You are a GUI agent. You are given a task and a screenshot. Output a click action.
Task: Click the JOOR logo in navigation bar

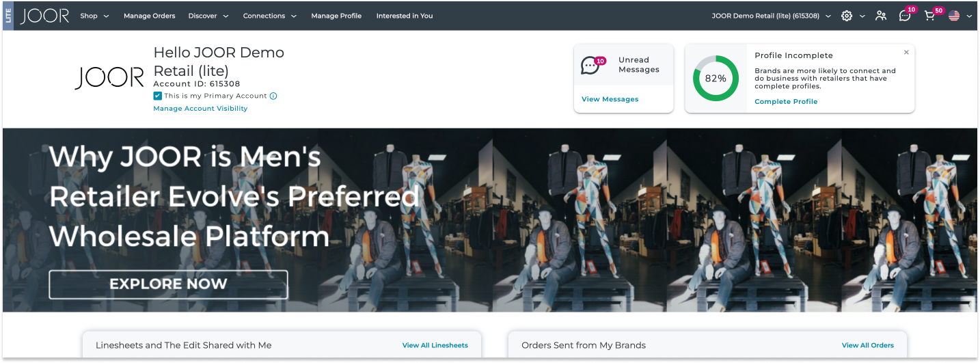pyautogui.click(x=45, y=16)
